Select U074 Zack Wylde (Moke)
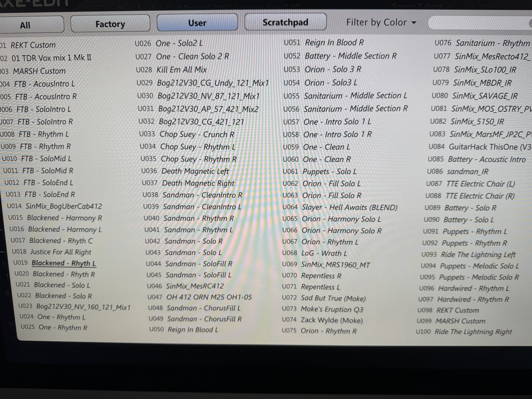The image size is (532, 399). pyautogui.click(x=322, y=320)
